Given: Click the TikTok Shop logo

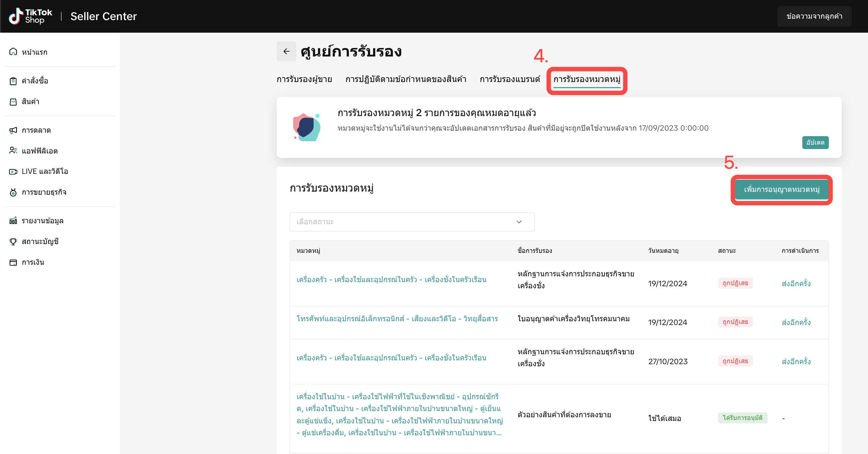Looking at the screenshot, I should click(x=31, y=16).
